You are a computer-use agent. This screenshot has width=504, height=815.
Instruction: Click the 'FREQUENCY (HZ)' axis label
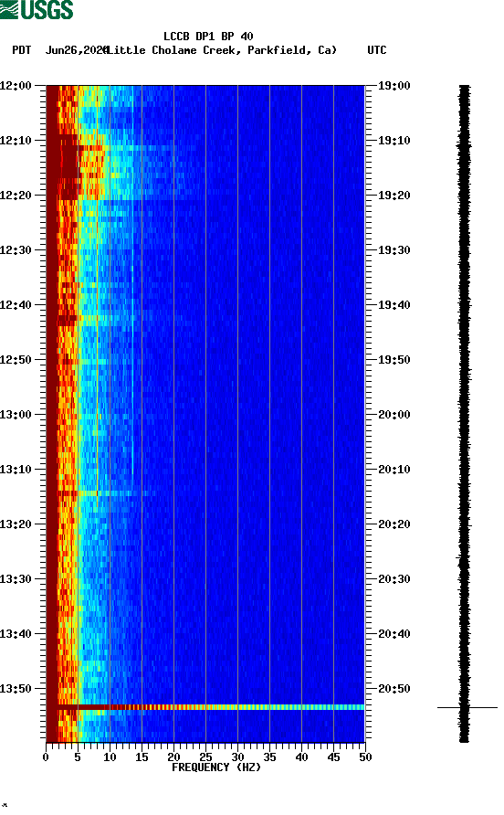(x=216, y=767)
